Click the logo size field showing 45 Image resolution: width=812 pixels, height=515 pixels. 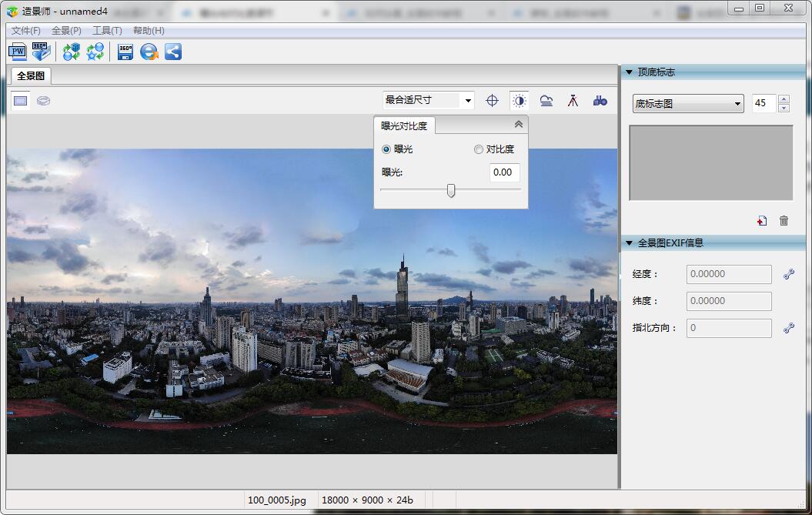point(764,103)
